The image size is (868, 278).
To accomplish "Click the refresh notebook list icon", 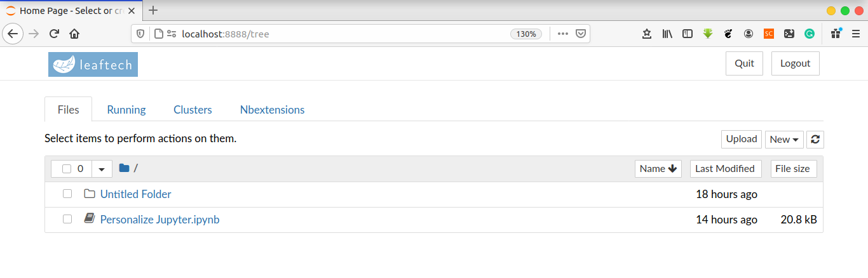I will [815, 140].
